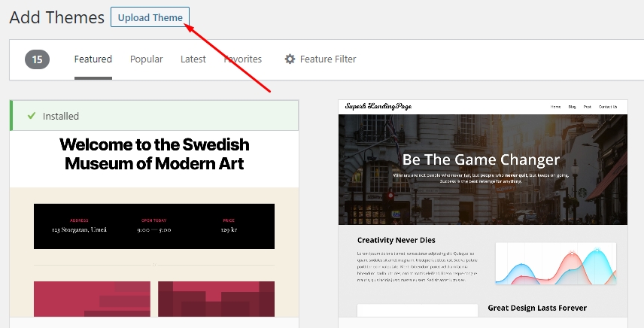Click the Superb LandingPage logo
This screenshot has width=644, height=328.
[378, 107]
